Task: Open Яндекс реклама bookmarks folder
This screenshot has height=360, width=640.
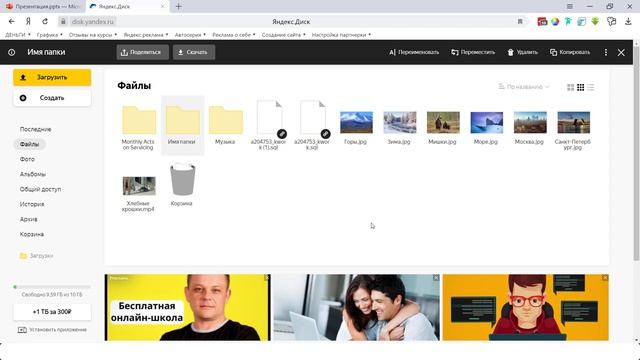Action: pyautogui.click(x=146, y=35)
